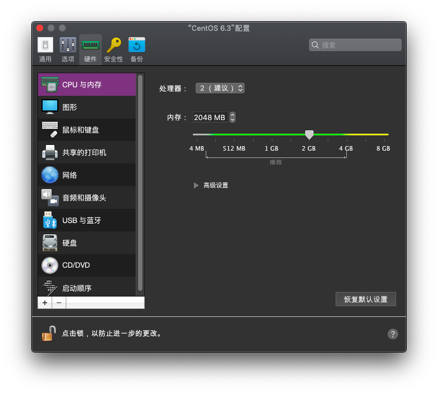Click the magnifier icon in search box
This screenshot has height=394, width=438.
315,45
